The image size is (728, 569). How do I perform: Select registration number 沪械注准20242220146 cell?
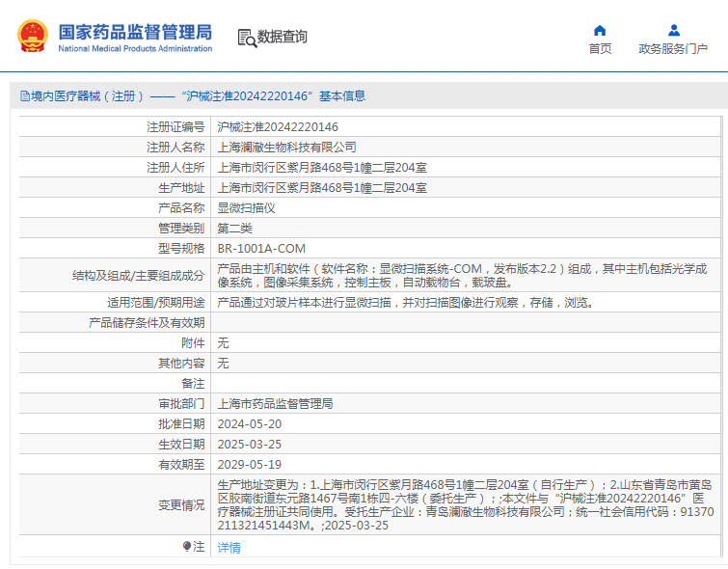[x=278, y=126]
